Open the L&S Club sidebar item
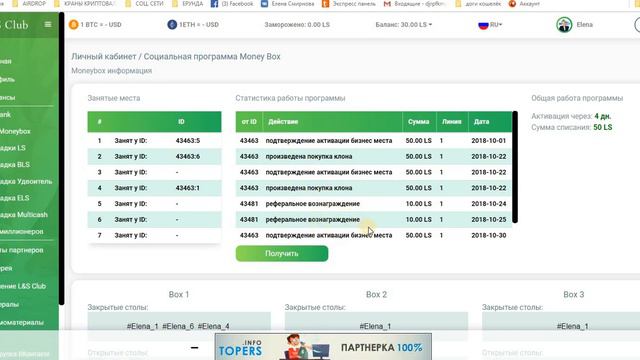Image resolution: width=640 pixels, height=360 pixels. coord(23,286)
